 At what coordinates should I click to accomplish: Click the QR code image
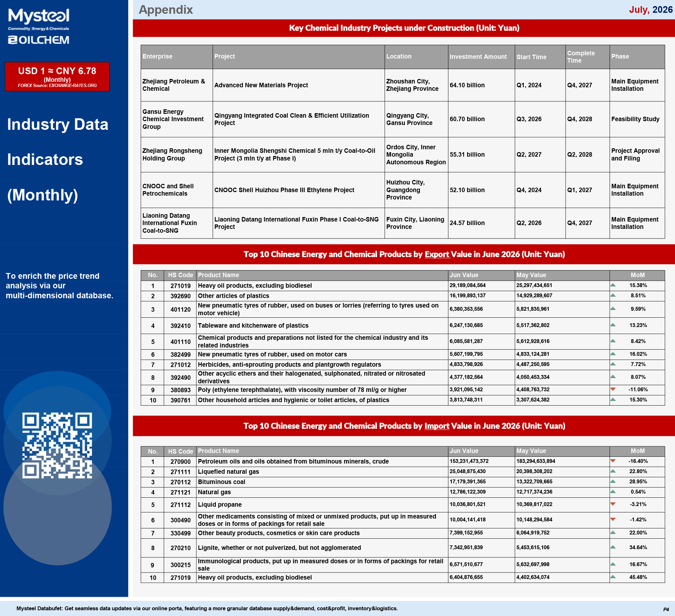57,446
